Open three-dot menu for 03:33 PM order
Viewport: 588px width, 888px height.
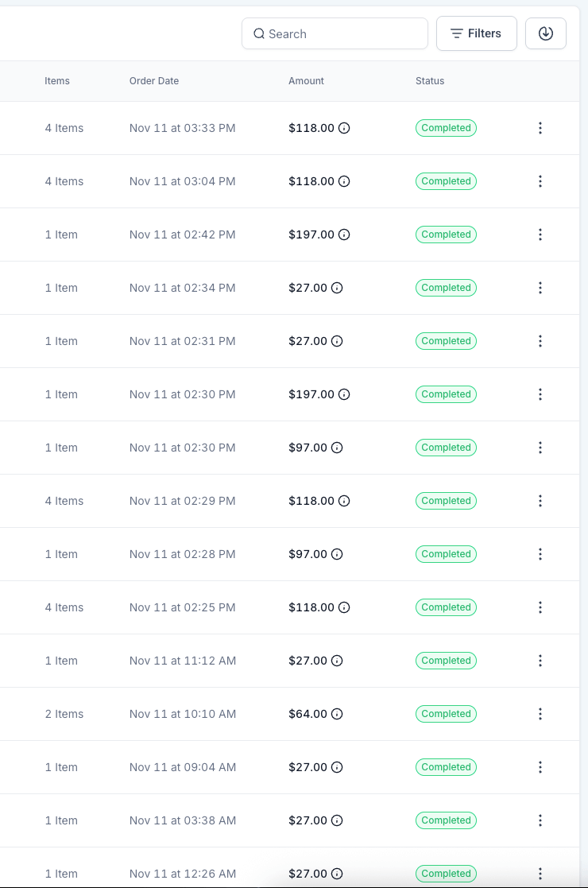point(540,128)
